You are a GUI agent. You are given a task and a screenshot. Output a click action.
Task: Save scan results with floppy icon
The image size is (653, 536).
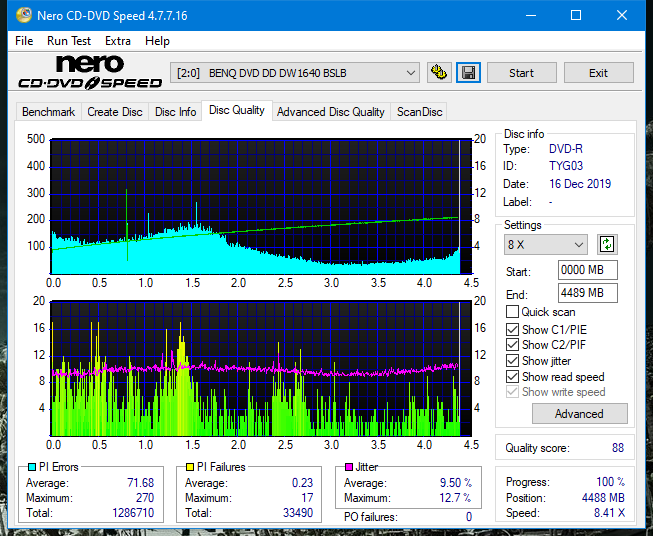pos(469,73)
